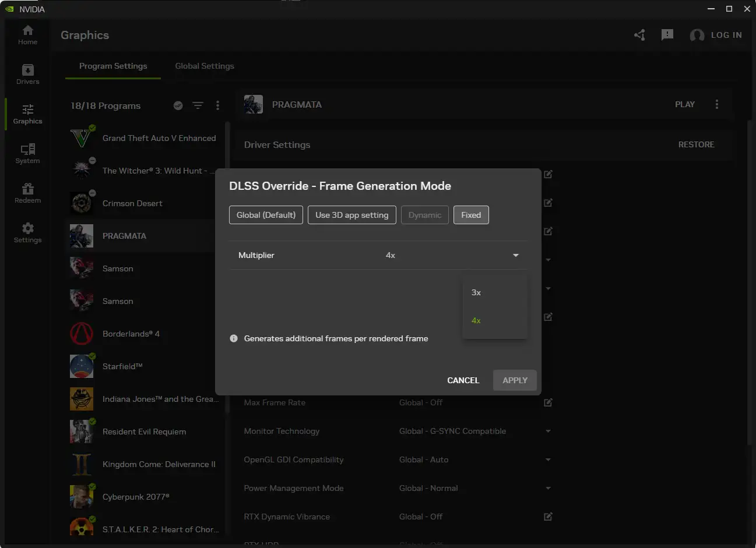The image size is (756, 548).
Task: Select the Dynamic frame generation mode
Action: [x=425, y=215]
